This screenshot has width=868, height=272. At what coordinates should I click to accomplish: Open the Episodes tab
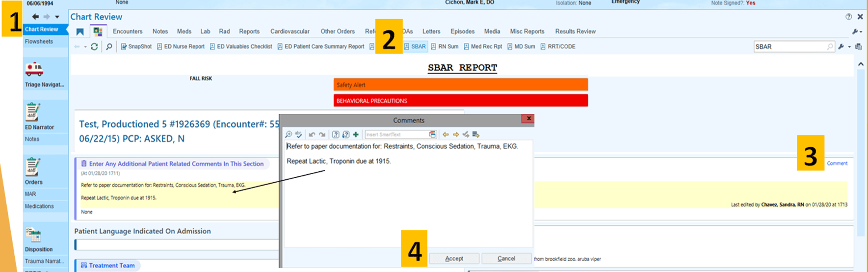462,31
